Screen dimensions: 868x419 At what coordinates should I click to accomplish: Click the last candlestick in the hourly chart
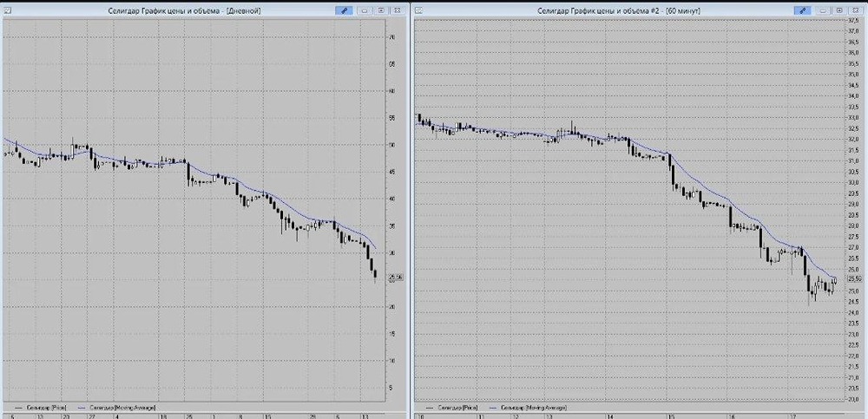(x=835, y=282)
